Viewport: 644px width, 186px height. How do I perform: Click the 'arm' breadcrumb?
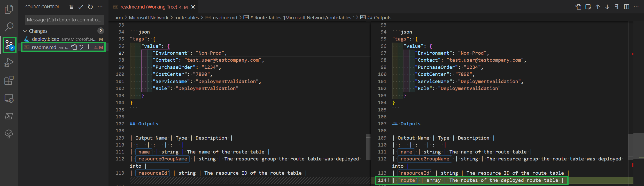click(119, 18)
